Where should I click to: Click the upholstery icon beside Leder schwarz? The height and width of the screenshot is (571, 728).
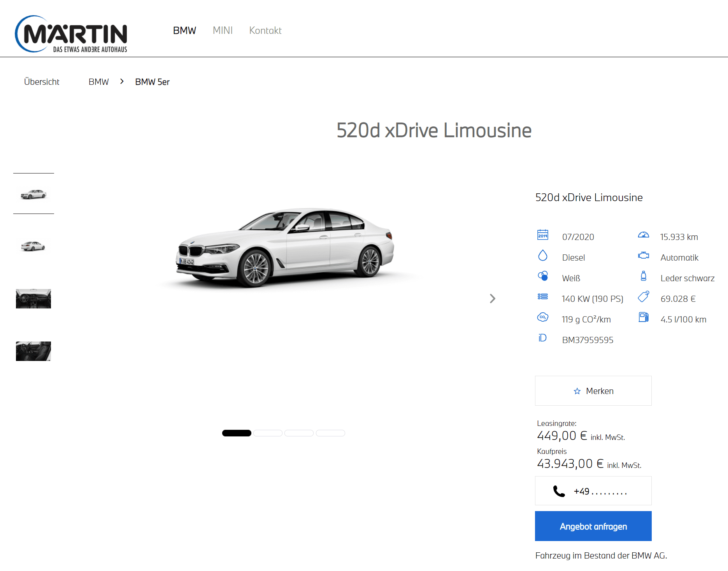tap(644, 276)
